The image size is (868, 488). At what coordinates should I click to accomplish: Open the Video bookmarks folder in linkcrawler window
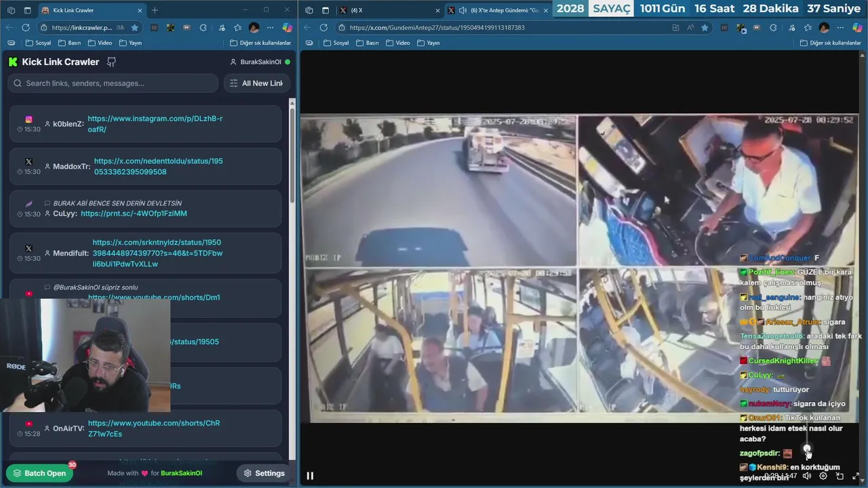100,43
